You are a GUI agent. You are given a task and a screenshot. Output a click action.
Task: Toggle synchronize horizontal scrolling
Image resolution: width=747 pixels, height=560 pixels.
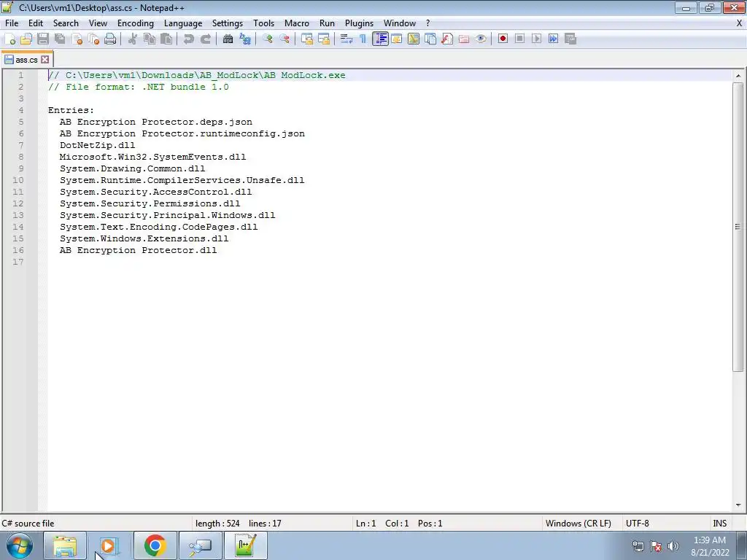[x=324, y=39]
